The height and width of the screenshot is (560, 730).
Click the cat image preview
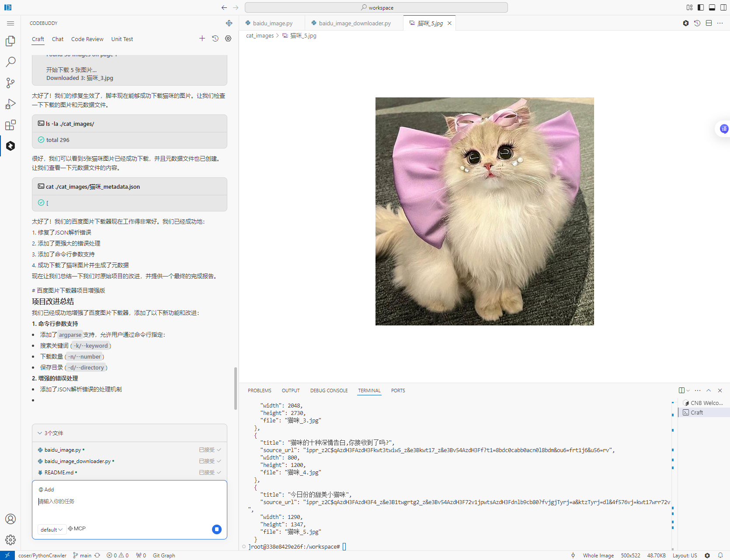tap(484, 211)
